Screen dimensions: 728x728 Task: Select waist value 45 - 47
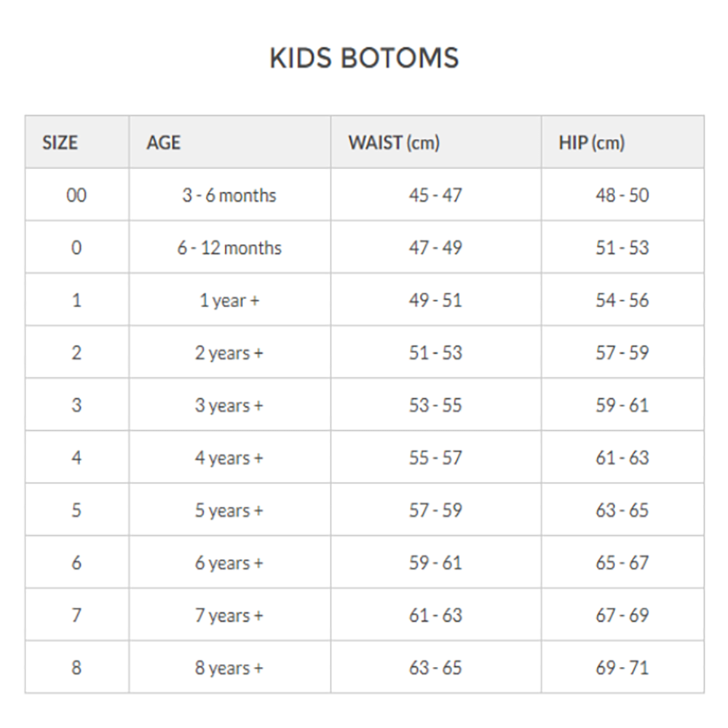point(435,195)
